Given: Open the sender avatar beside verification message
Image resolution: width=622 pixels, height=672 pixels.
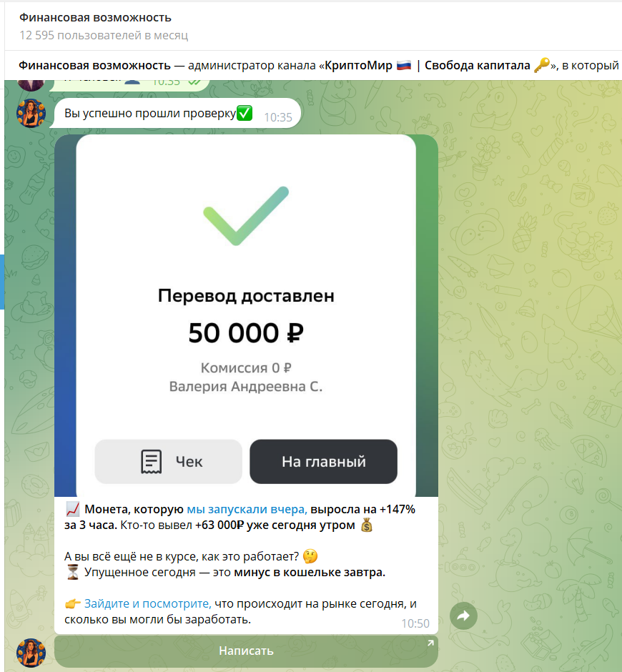Looking at the screenshot, I should (x=31, y=113).
